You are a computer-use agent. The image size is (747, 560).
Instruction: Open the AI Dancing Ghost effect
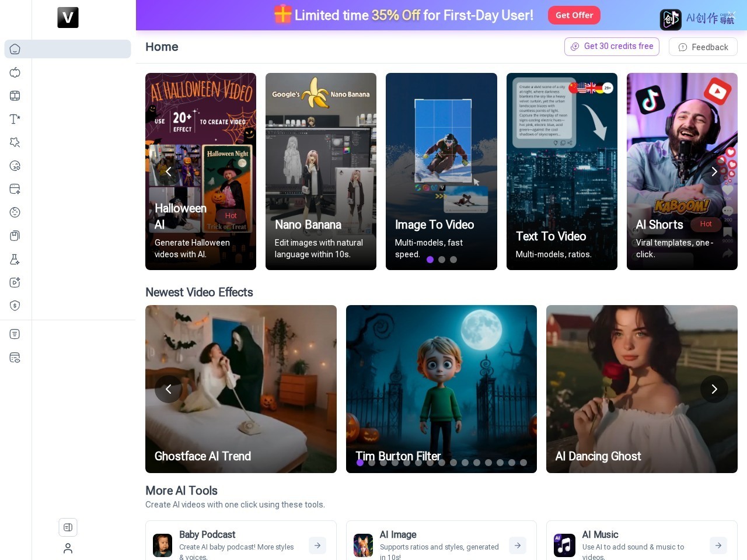click(642, 389)
